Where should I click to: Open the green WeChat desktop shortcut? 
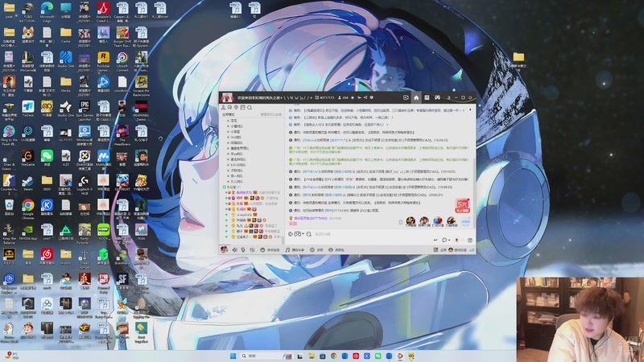click(x=47, y=158)
